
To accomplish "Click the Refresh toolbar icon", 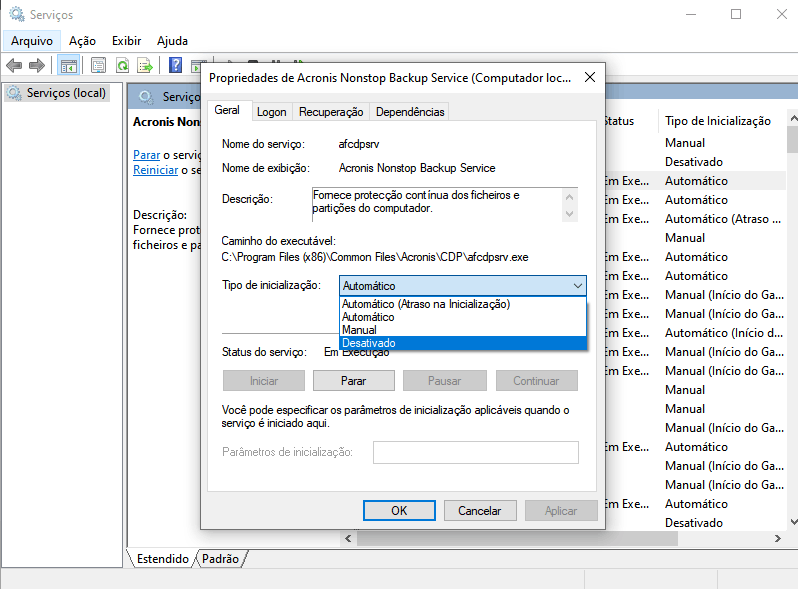I will click(x=122, y=65).
